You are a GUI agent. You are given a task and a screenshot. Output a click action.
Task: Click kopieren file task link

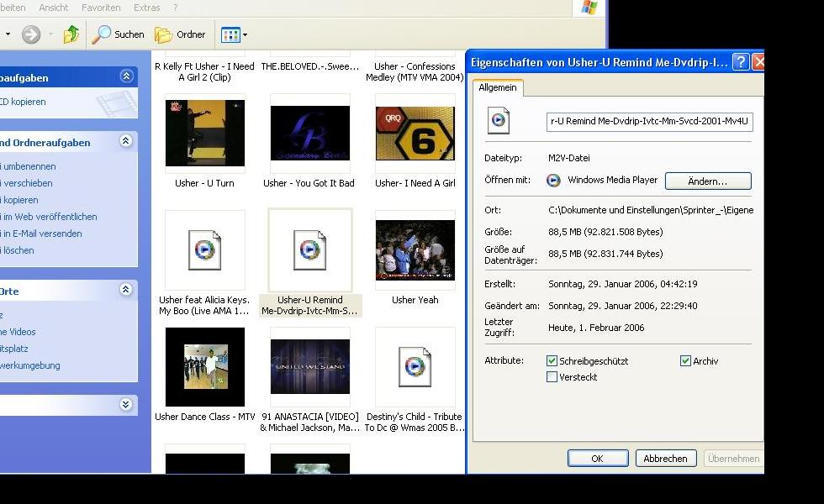click(x=19, y=200)
